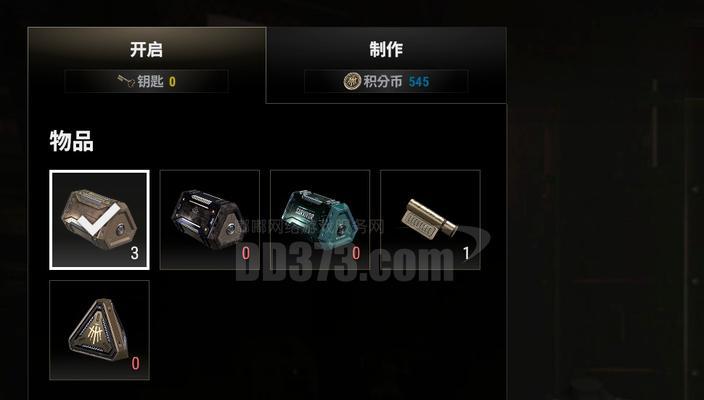Select the black crate item
Image resolution: width=704 pixels, height=400 pixels.
click(210, 220)
